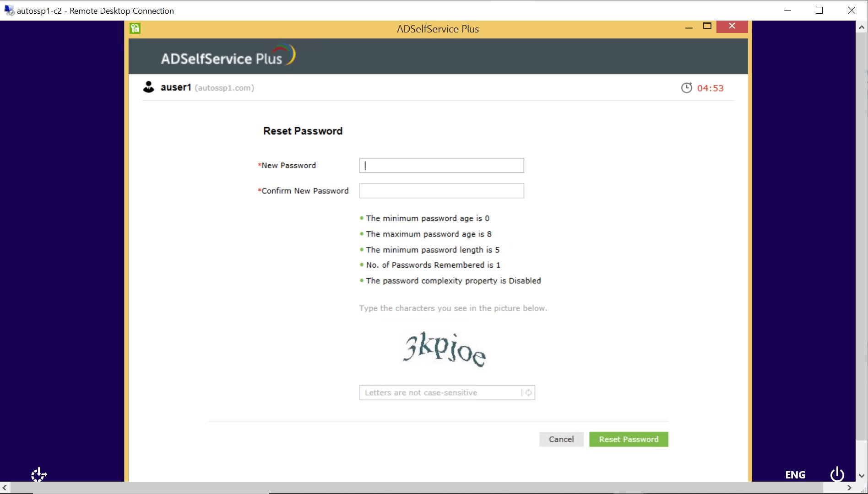Focus the New Password input field

[x=441, y=165]
